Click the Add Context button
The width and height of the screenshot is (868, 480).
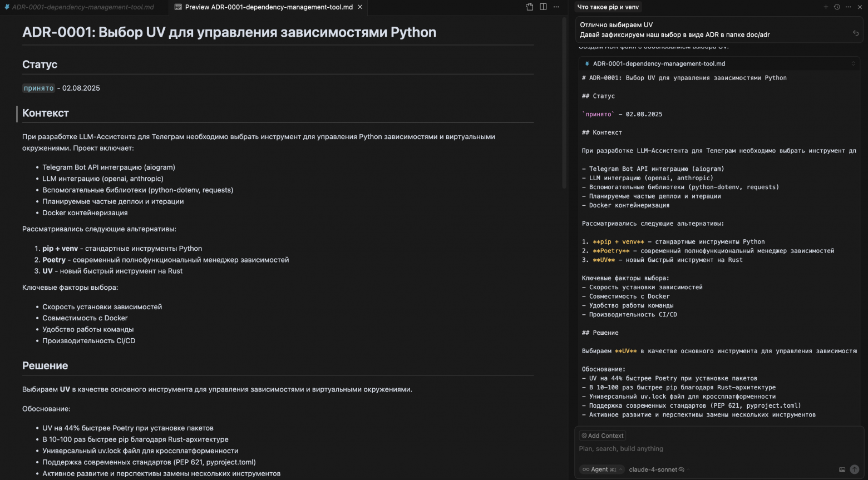(x=602, y=435)
